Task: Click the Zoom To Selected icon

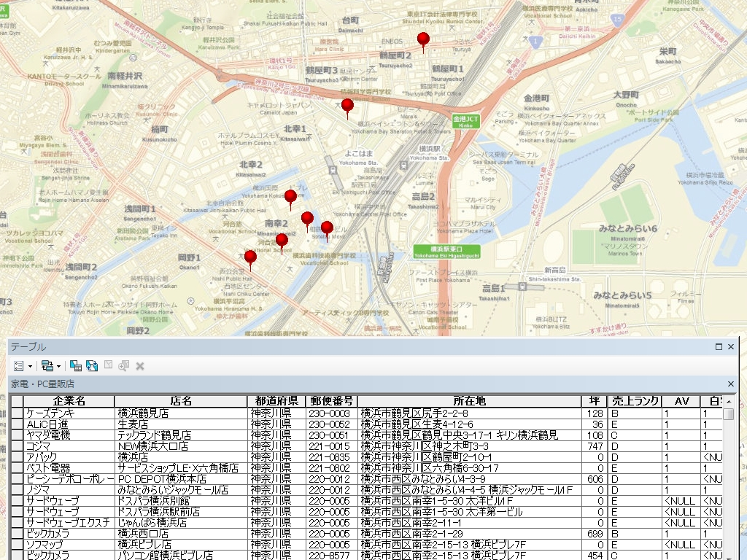Action: [124, 366]
